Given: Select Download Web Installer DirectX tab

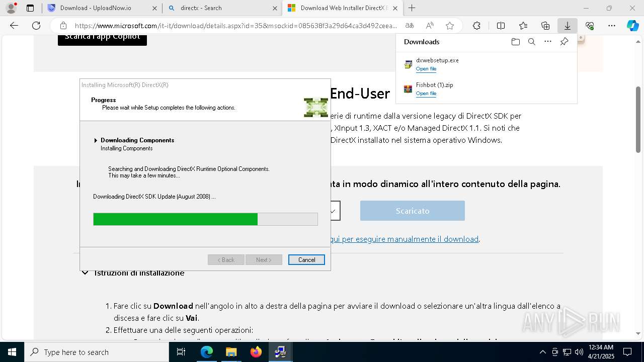Looking at the screenshot, I should pos(343,8).
